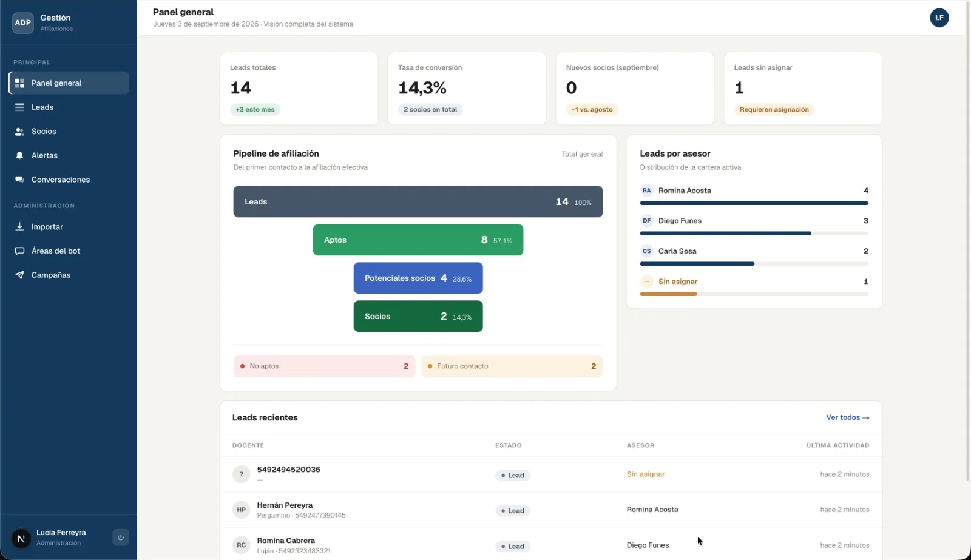This screenshot has width=971, height=560.
Task: Click the dark Leads funnel bar
Action: 418,201
